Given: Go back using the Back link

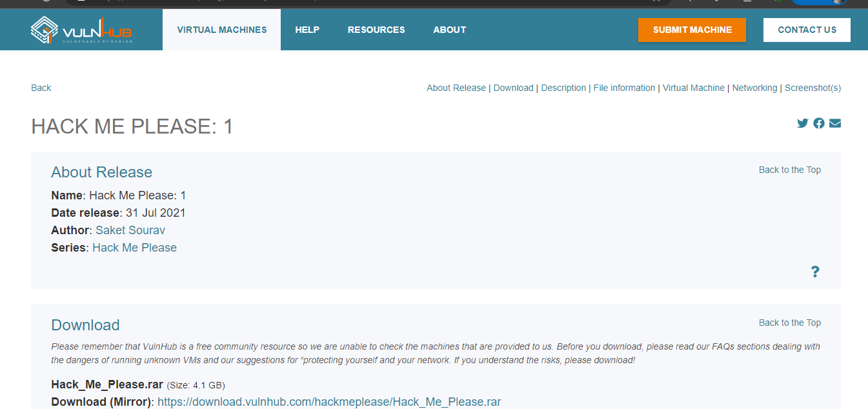Looking at the screenshot, I should pyautogui.click(x=41, y=88).
